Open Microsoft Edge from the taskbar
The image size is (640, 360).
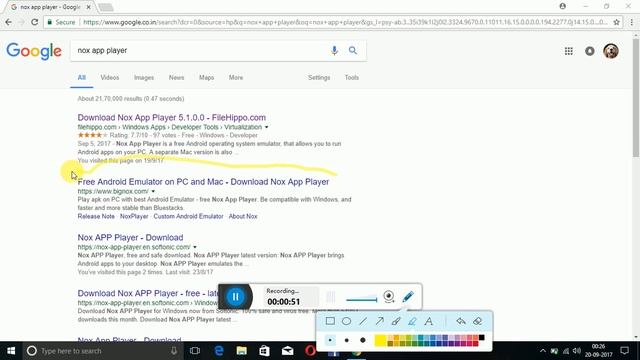pyautogui.click(x=219, y=351)
